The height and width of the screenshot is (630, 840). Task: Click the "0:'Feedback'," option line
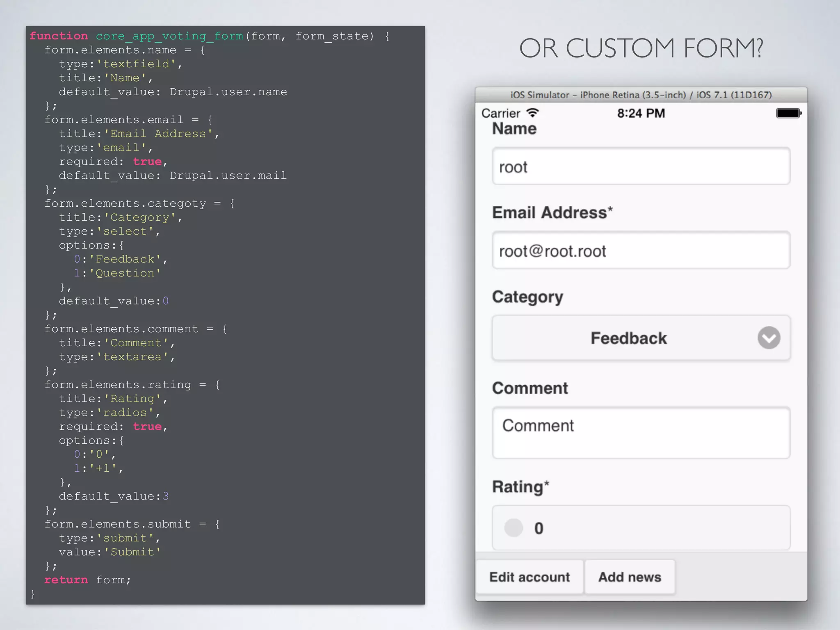pos(121,259)
